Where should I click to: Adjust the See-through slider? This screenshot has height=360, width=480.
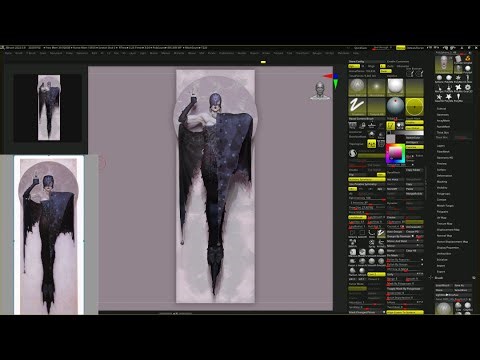[x=382, y=48]
